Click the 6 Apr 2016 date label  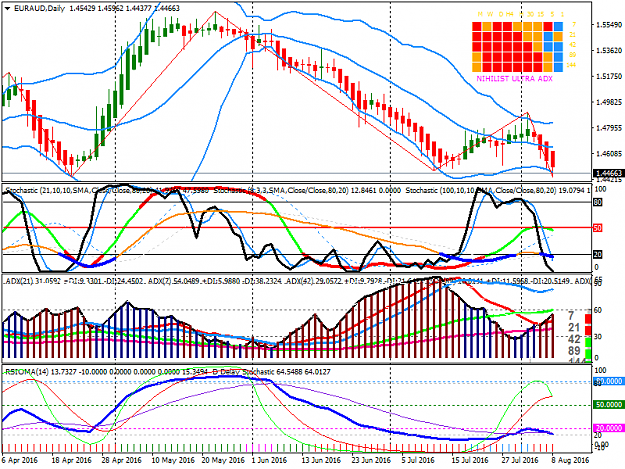click(x=20, y=460)
